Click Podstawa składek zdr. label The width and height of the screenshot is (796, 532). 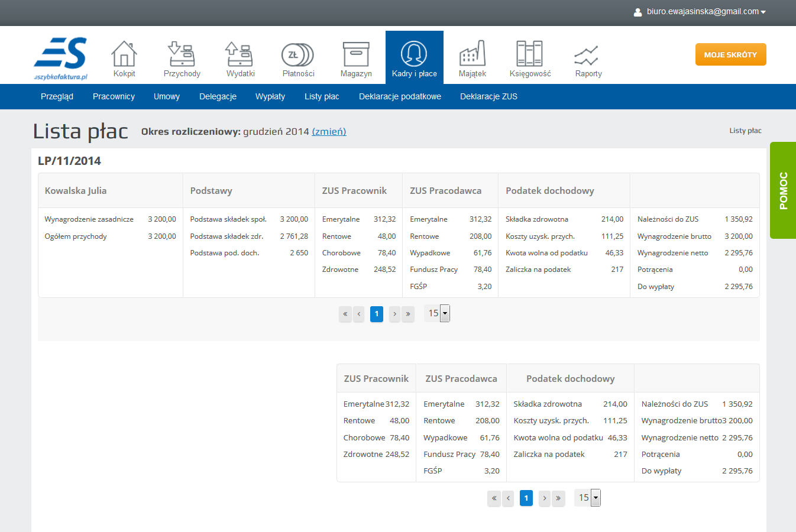[226, 236]
